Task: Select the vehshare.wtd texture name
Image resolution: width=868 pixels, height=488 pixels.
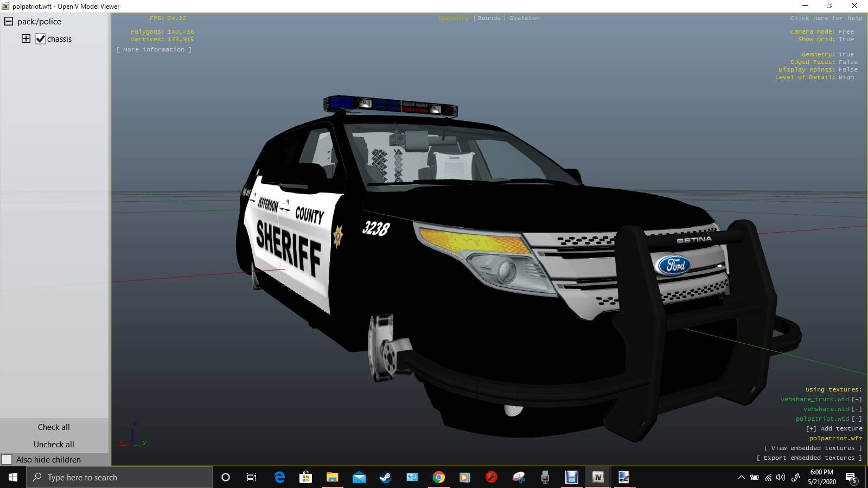Action: (x=826, y=409)
